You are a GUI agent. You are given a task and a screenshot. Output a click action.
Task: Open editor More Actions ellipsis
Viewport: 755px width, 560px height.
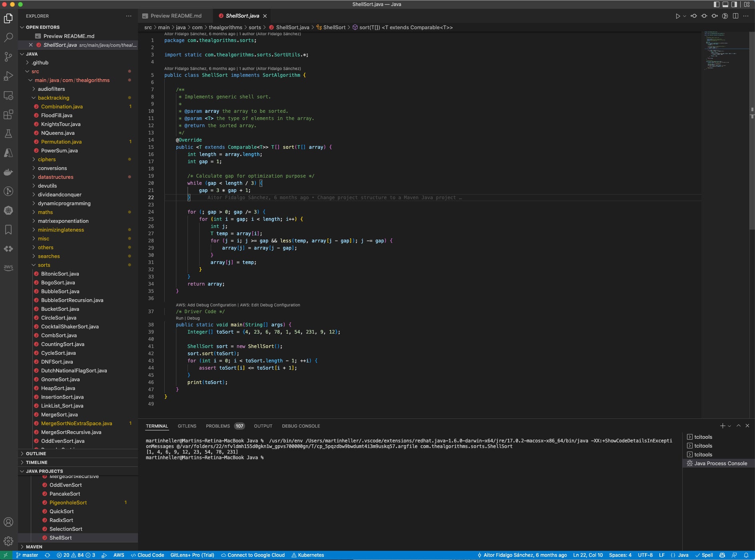click(746, 16)
